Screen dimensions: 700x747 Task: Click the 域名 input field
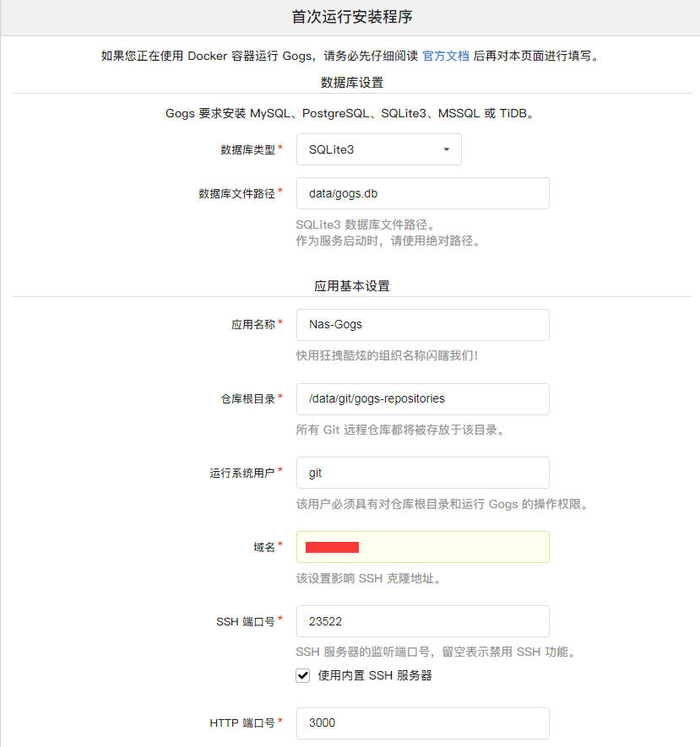pos(423,547)
